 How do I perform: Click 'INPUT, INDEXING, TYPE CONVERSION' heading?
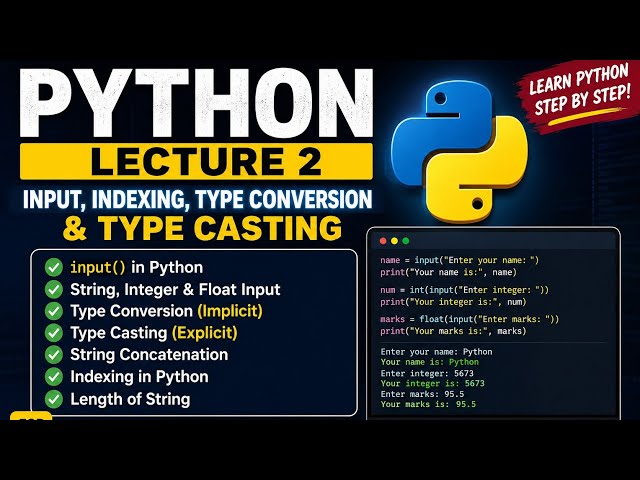[x=198, y=200]
